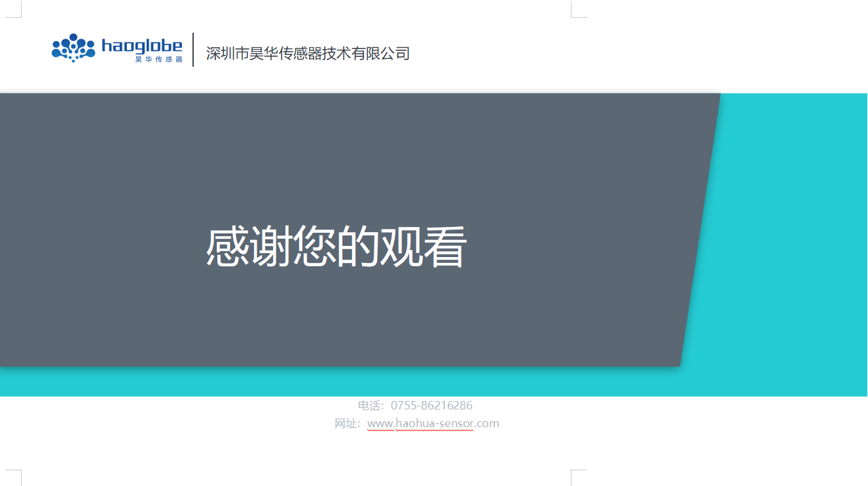Screen dimensions: 868x486
Task: Click the bottom-left page corner crop mark
Action: coord(18,474)
